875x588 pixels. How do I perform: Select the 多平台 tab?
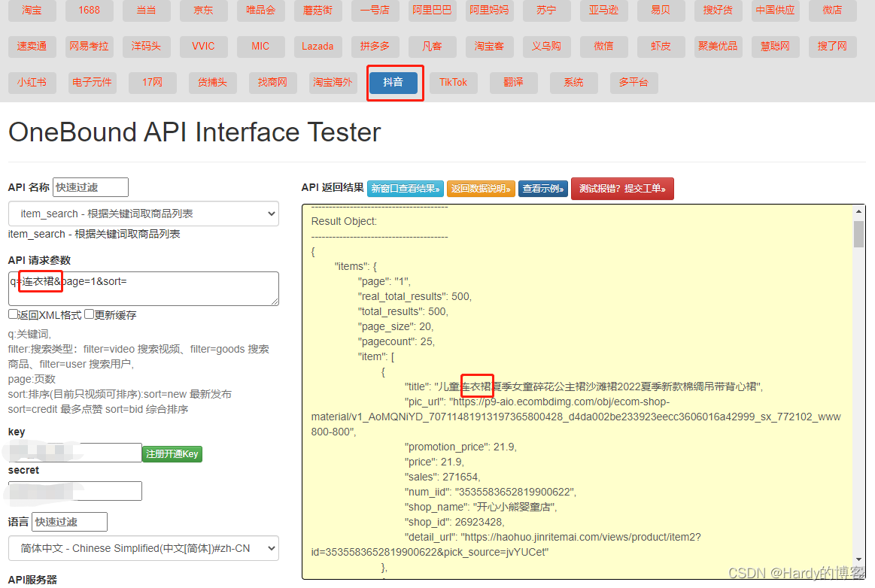634,83
